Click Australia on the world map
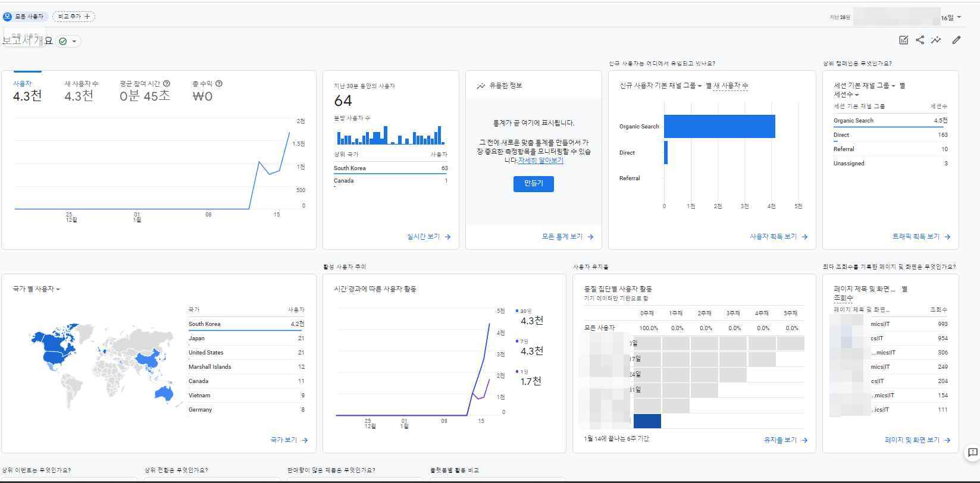This screenshot has width=980, height=483. [164, 393]
